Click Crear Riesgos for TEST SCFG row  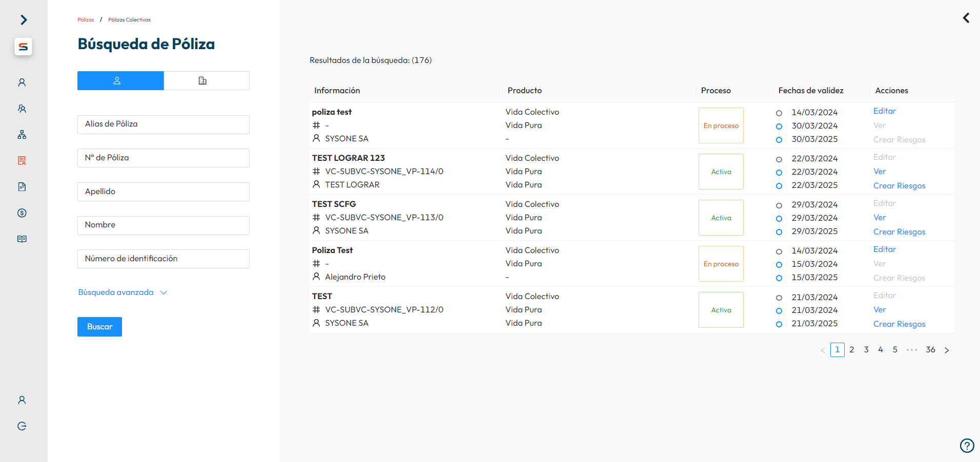tap(899, 232)
